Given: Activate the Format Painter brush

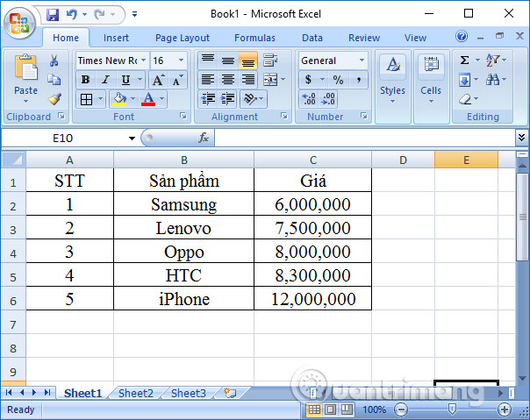Looking at the screenshot, I should pos(54,99).
